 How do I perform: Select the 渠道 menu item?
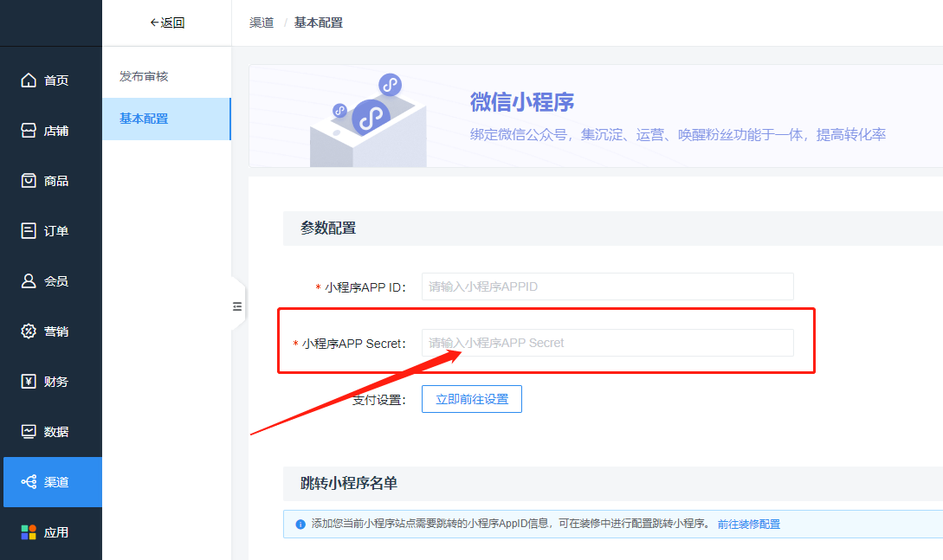click(x=53, y=482)
